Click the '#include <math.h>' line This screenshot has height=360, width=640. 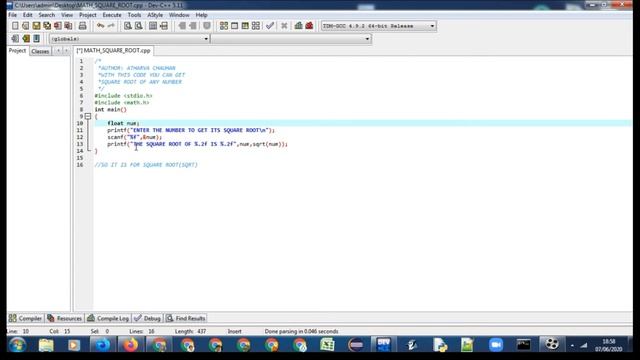click(122, 102)
